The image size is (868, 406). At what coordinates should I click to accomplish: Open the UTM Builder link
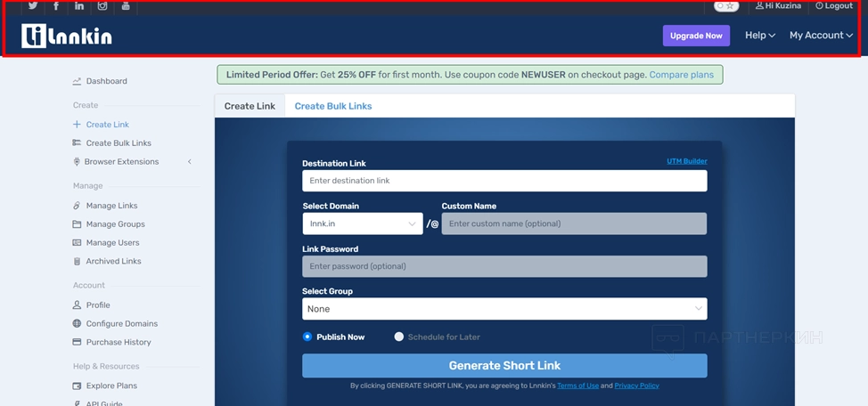coord(687,161)
